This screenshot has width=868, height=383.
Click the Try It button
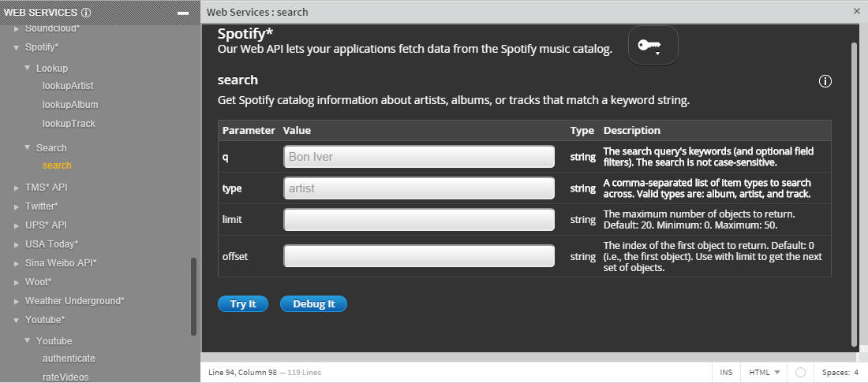coord(243,304)
